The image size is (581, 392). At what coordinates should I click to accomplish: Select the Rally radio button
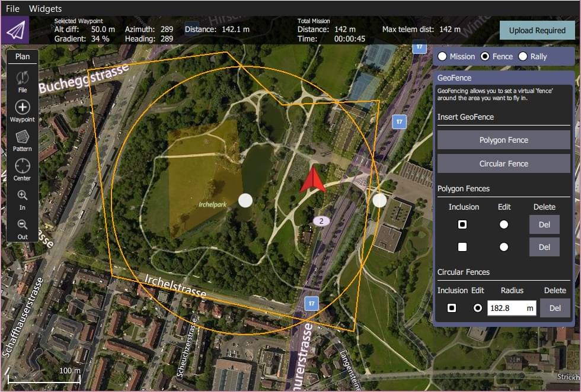522,56
